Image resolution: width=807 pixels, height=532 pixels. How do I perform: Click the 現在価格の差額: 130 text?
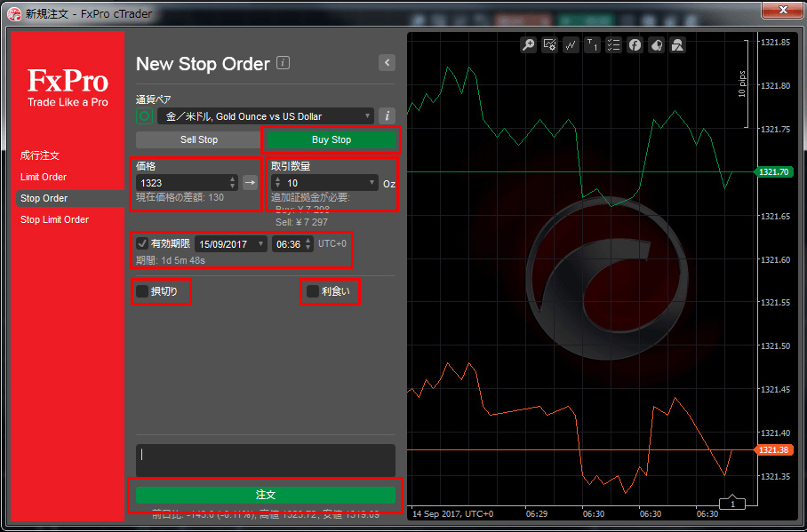[x=180, y=197]
